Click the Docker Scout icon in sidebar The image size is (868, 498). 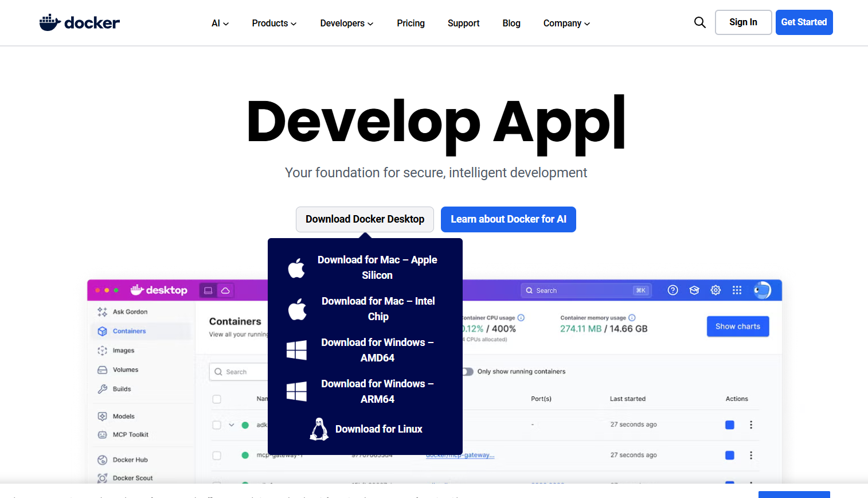click(x=102, y=478)
